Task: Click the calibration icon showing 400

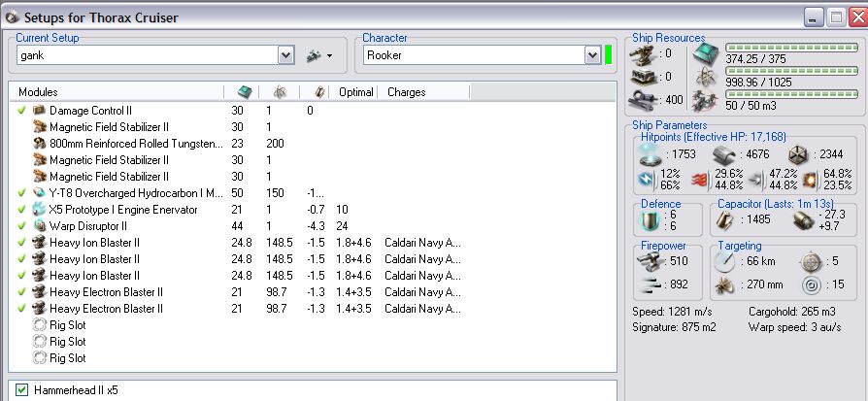Action: pyautogui.click(x=642, y=100)
